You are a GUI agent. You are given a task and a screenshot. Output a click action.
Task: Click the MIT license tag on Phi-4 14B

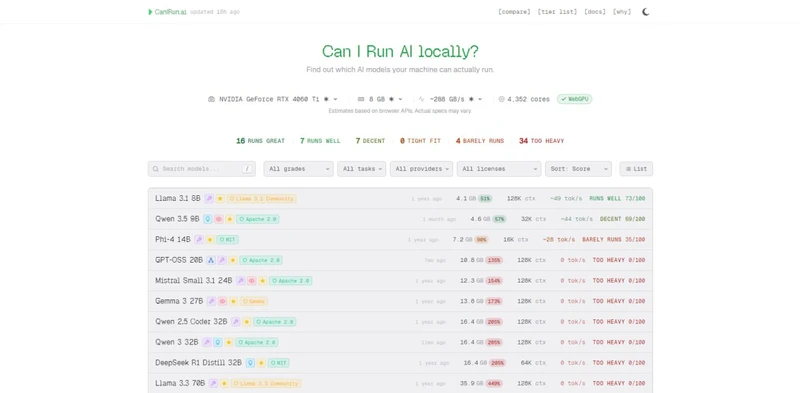pos(228,239)
